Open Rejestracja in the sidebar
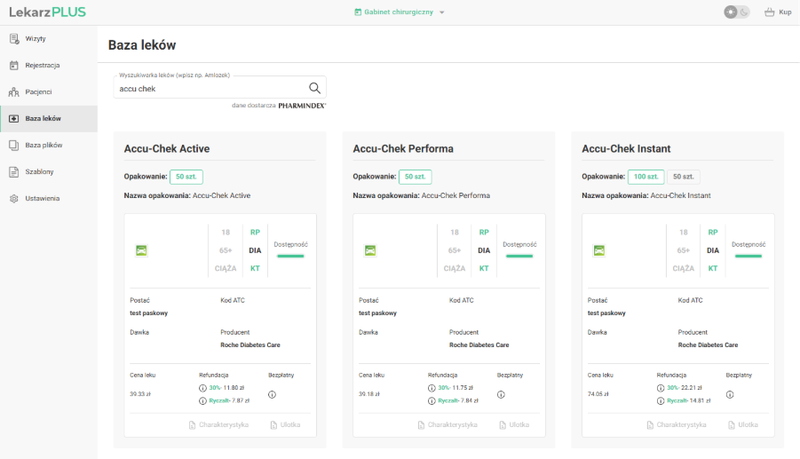This screenshot has height=459, width=800. coord(48,65)
